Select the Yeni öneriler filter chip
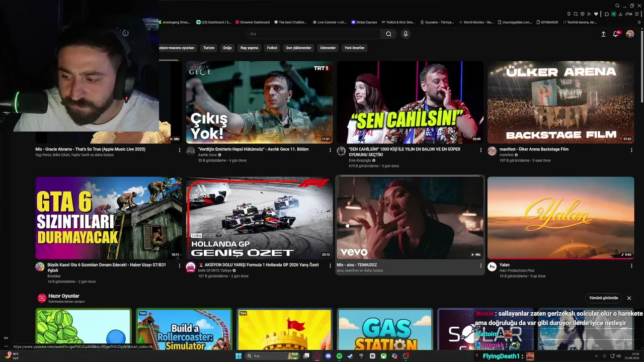The image size is (644, 362). [355, 48]
